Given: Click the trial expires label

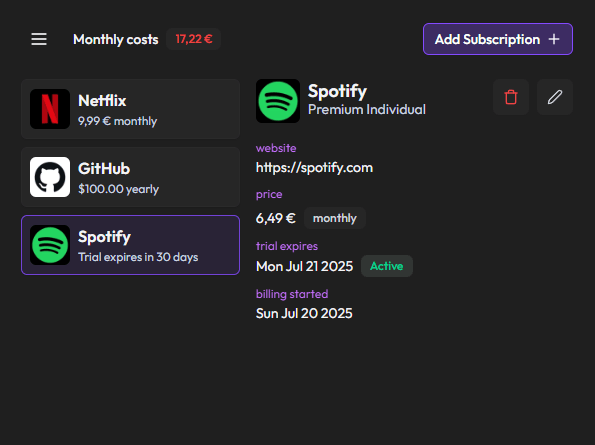Looking at the screenshot, I should point(287,246).
